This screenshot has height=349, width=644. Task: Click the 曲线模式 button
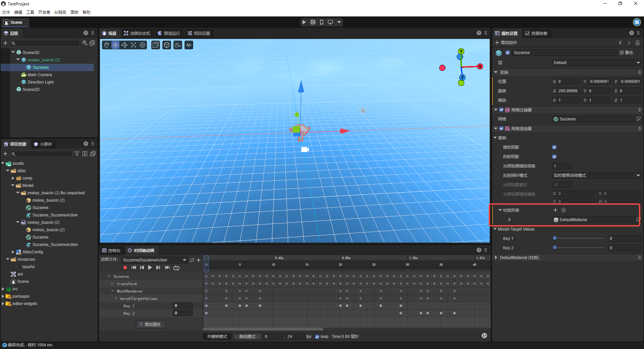247,337
